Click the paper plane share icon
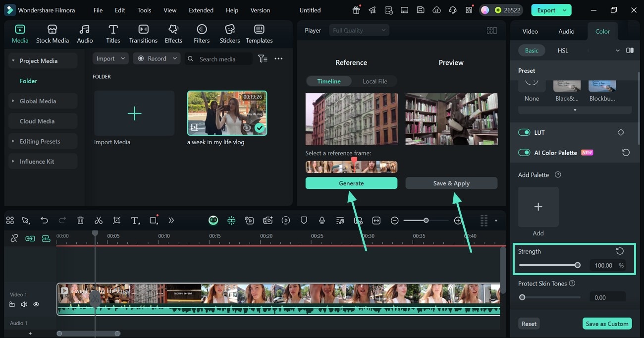 (x=372, y=10)
